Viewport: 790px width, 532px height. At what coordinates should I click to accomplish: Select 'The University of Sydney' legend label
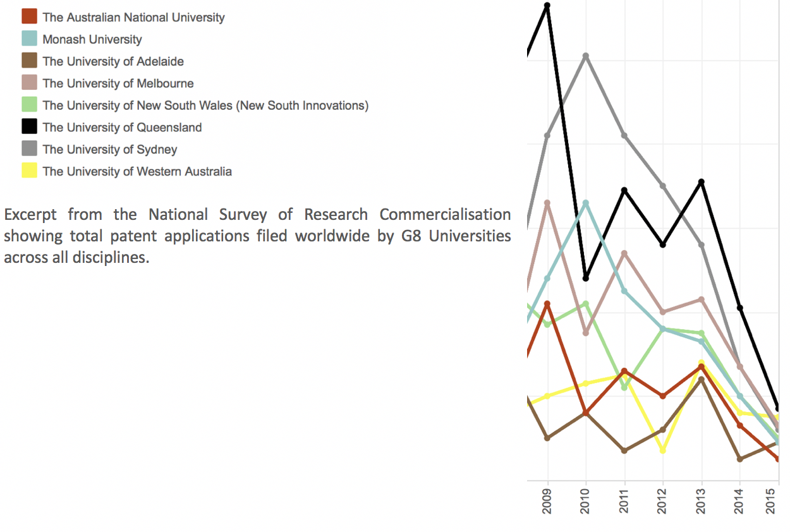110,150
